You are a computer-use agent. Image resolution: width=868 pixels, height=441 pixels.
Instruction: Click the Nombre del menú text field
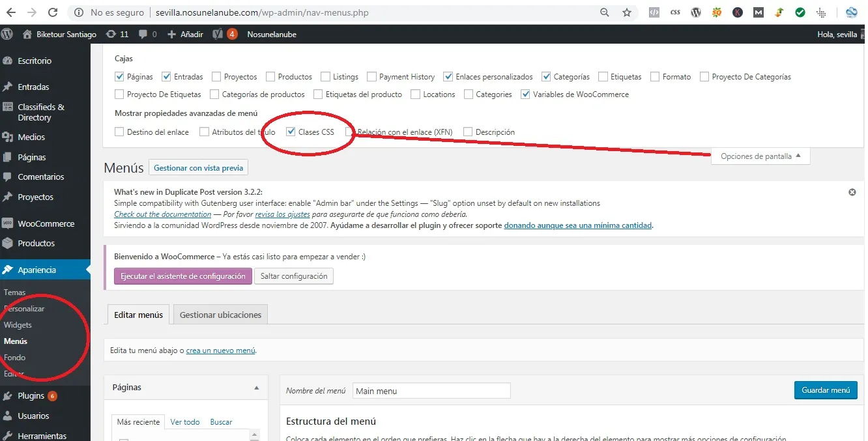431,391
